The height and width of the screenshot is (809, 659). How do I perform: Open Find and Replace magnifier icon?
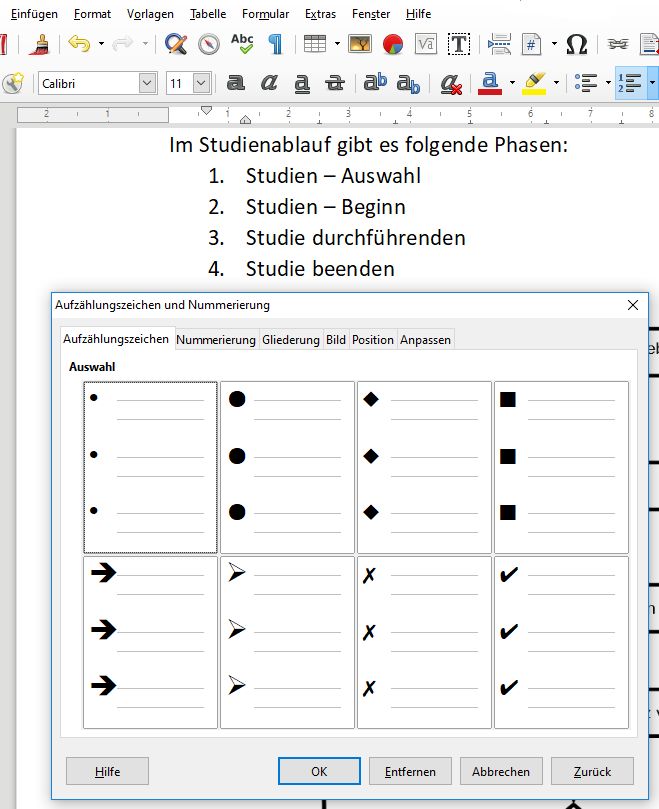click(175, 44)
